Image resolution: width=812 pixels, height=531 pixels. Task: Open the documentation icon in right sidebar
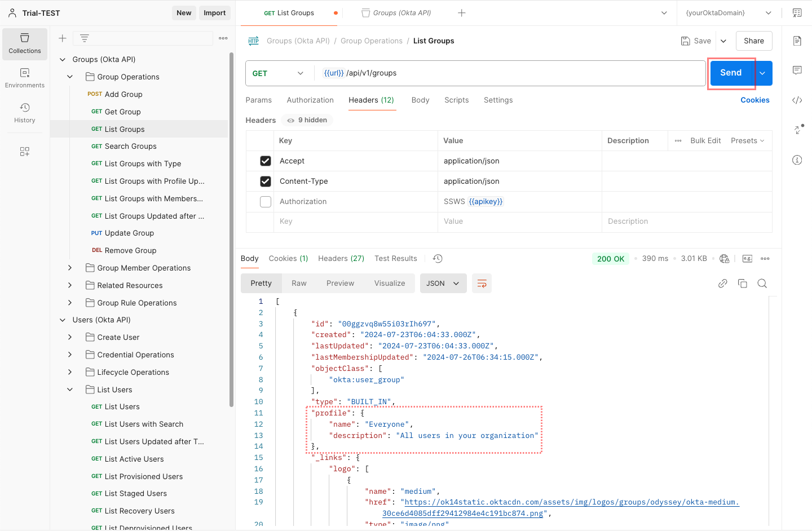pos(797,41)
